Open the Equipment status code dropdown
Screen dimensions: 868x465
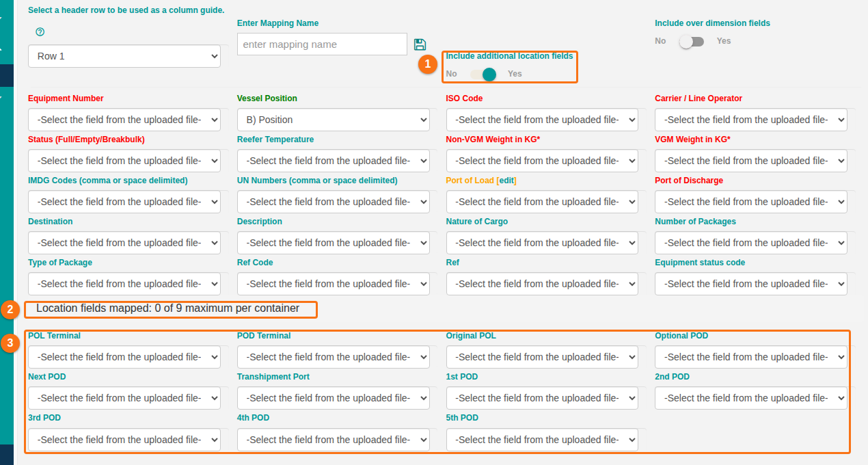751,284
